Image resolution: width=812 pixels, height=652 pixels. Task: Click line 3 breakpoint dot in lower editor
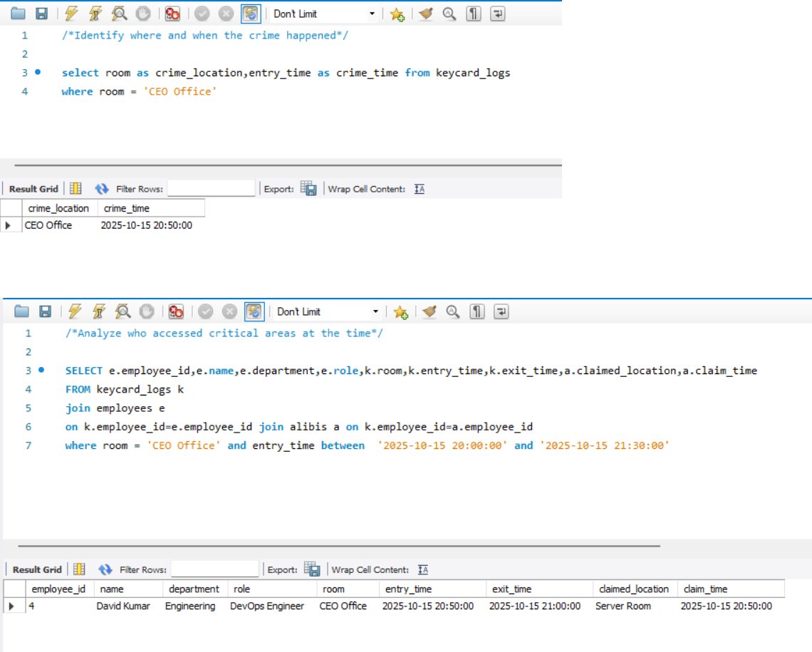(x=41, y=370)
